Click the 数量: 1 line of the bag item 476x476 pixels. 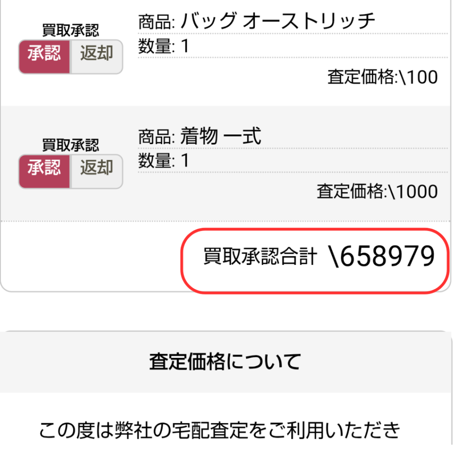[x=164, y=46]
